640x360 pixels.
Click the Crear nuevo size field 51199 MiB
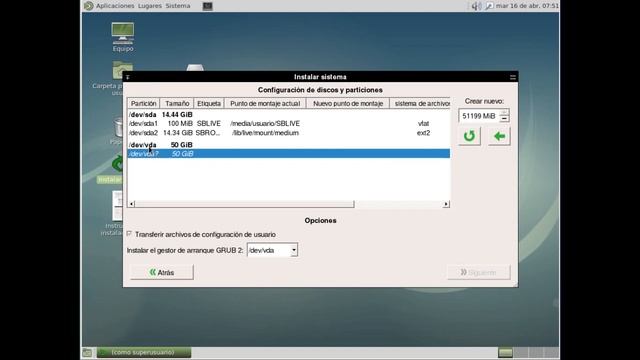479,116
